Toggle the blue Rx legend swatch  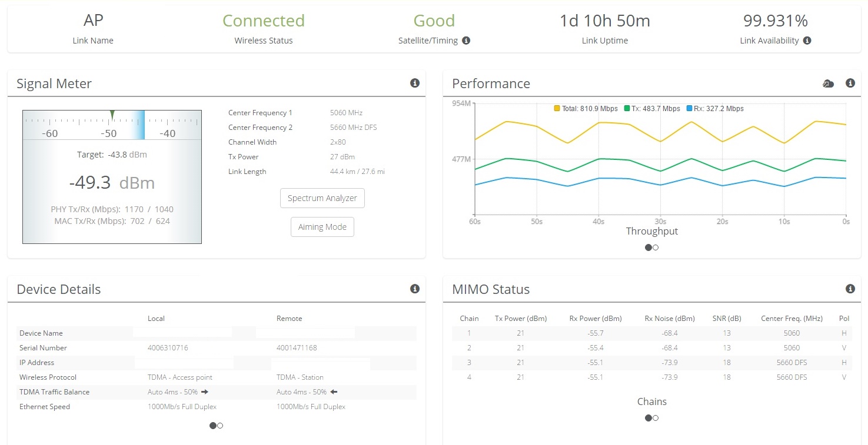click(x=690, y=109)
